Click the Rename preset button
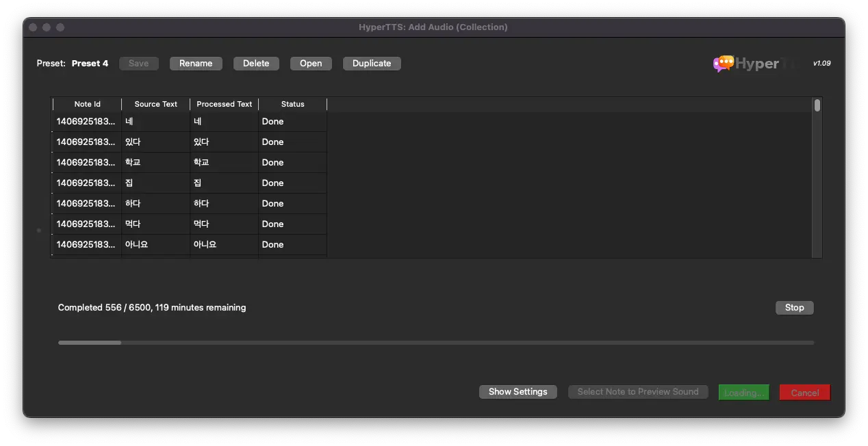This screenshot has width=868, height=446. click(x=196, y=64)
